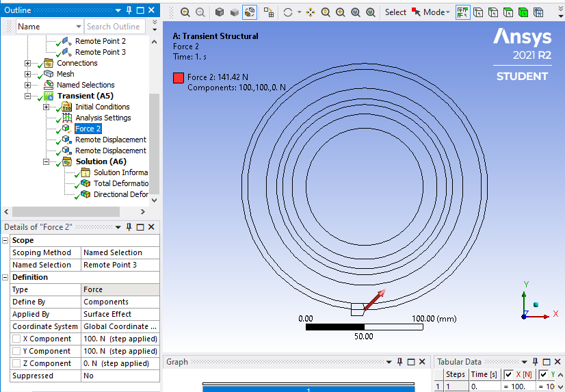Pin the Outline panel with pushpin icon
Screen dimensions: 565x392
point(129,10)
